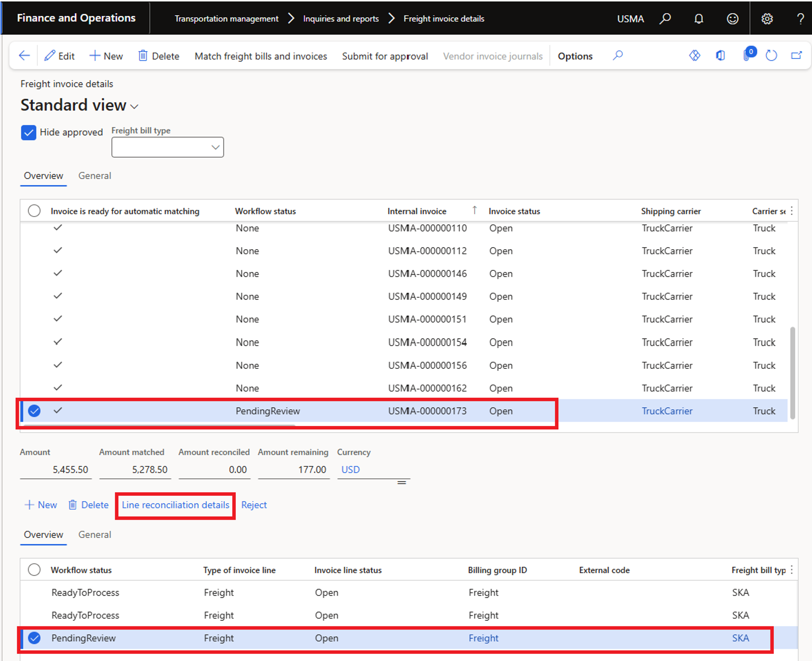Click Delete in the top action pane
Viewport: 812px width, 661px height.
159,56
